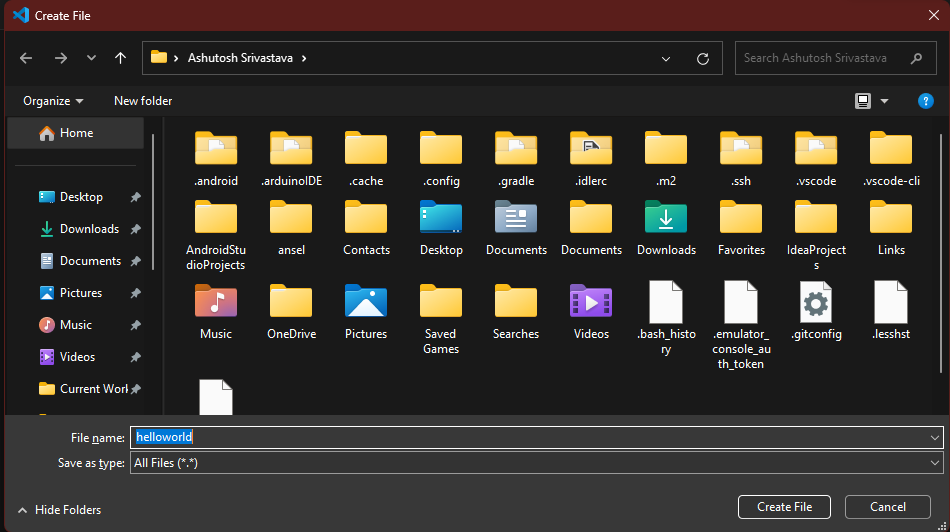Viewport: 950px width, 532px height.
Task: Select Desktop in the navigation sidebar
Action: tap(81, 197)
